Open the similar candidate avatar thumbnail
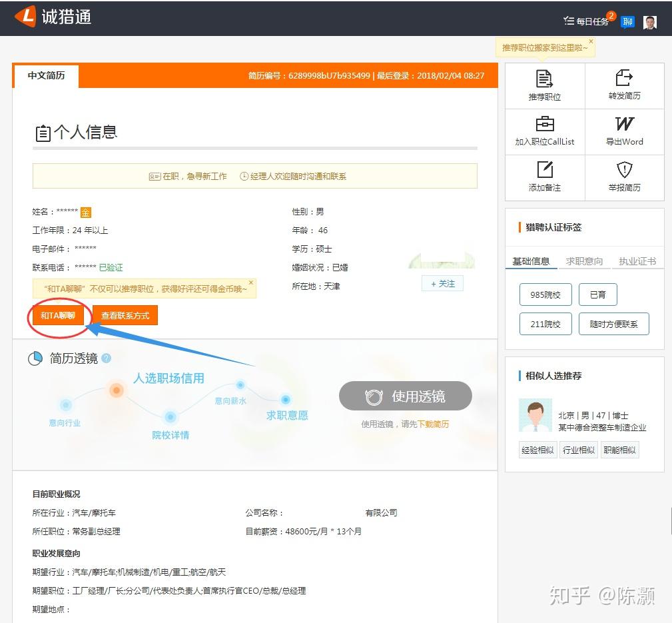672x623 pixels. (535, 415)
